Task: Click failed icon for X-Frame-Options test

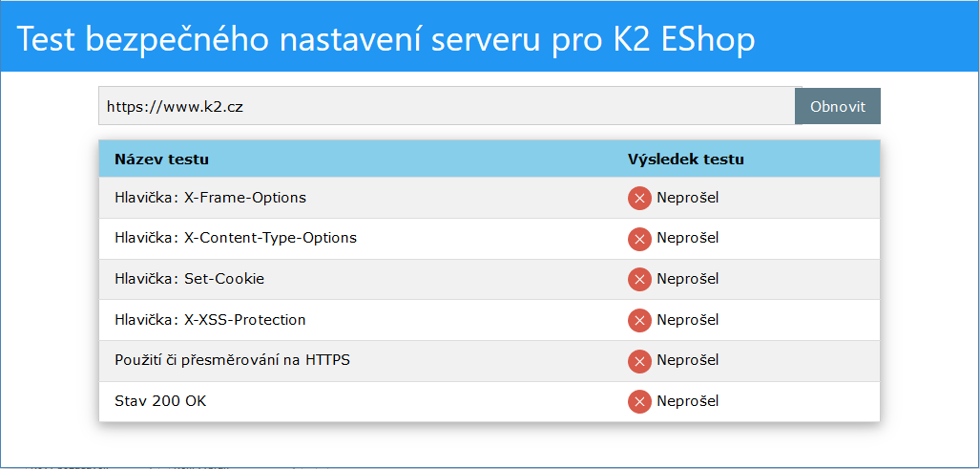Action: coord(639,199)
